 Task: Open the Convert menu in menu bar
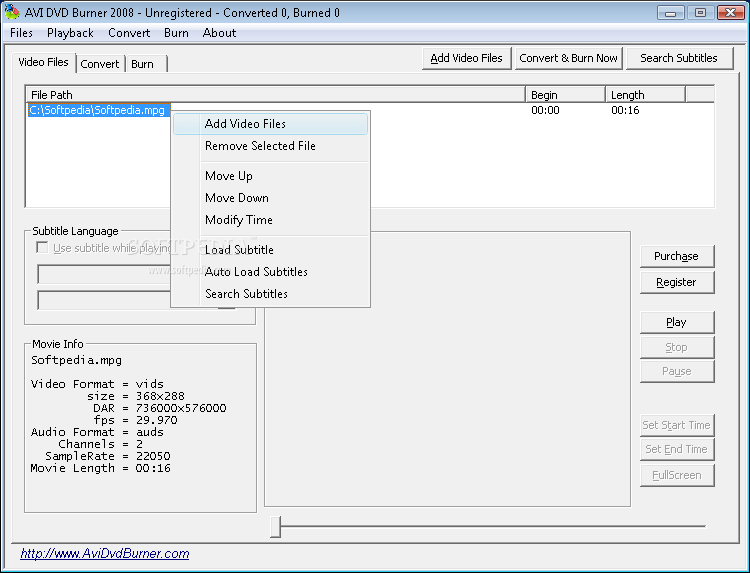[x=129, y=33]
